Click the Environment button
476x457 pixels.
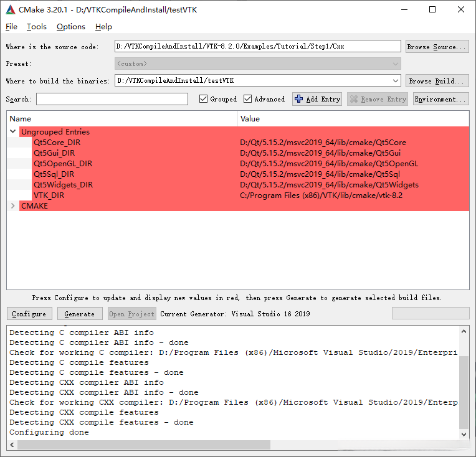440,99
